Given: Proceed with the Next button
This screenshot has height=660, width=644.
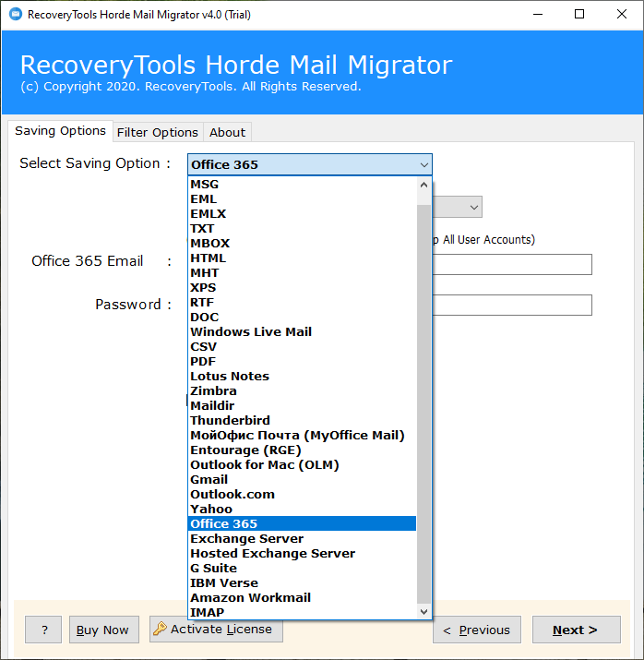Looking at the screenshot, I should (577, 630).
